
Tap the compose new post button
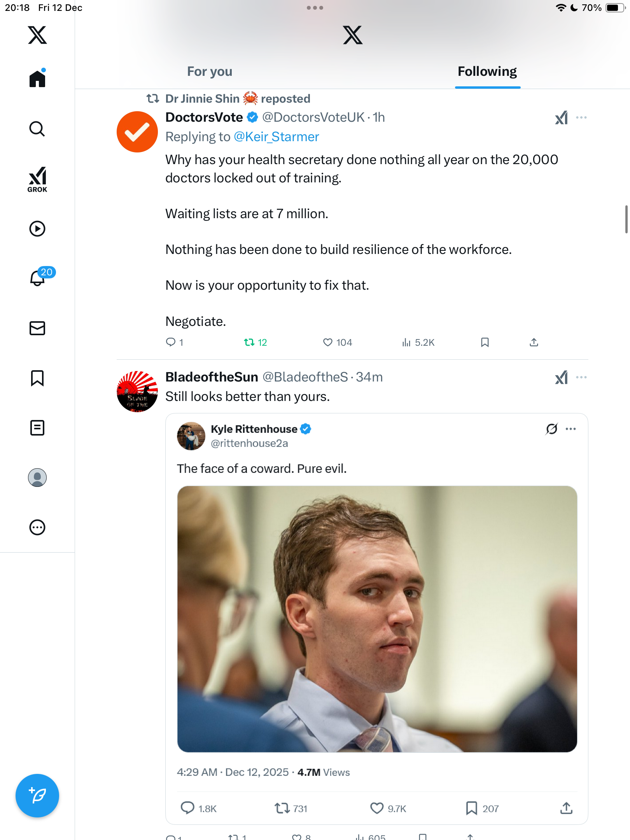click(x=37, y=796)
